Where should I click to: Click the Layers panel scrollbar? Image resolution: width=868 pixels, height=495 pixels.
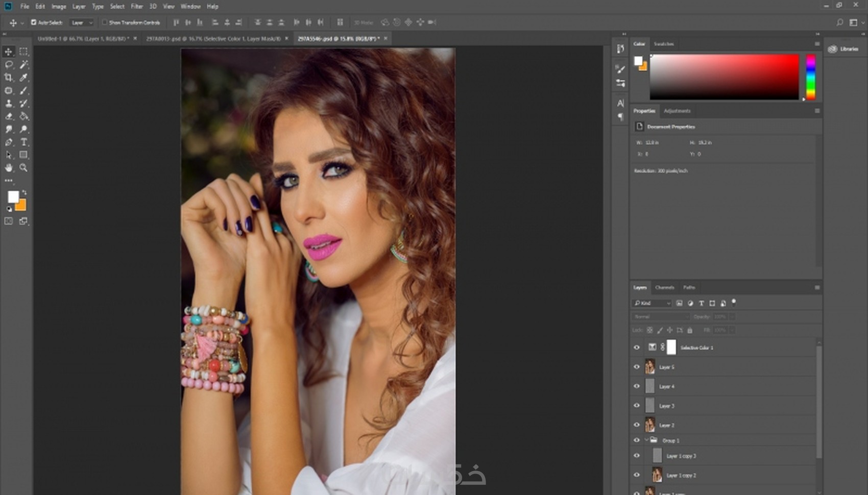[x=819, y=403]
